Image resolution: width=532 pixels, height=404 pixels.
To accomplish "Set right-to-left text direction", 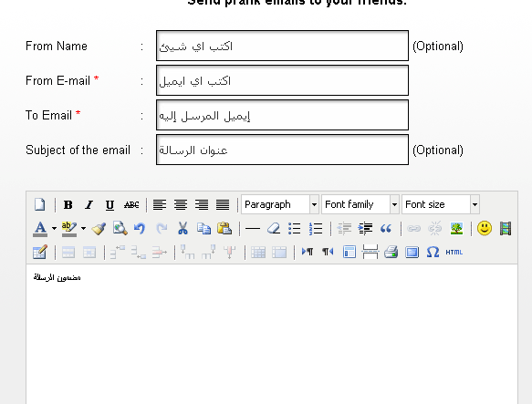I will click(x=328, y=252).
